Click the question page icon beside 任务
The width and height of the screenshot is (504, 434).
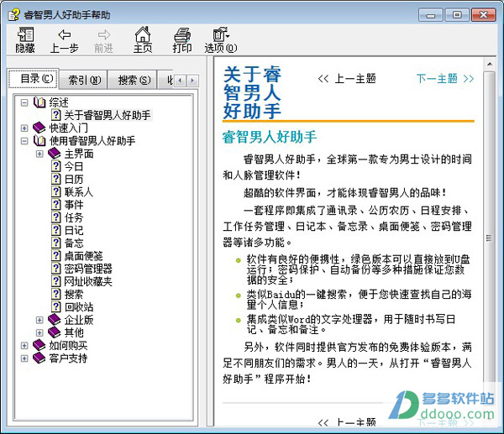[x=56, y=217]
